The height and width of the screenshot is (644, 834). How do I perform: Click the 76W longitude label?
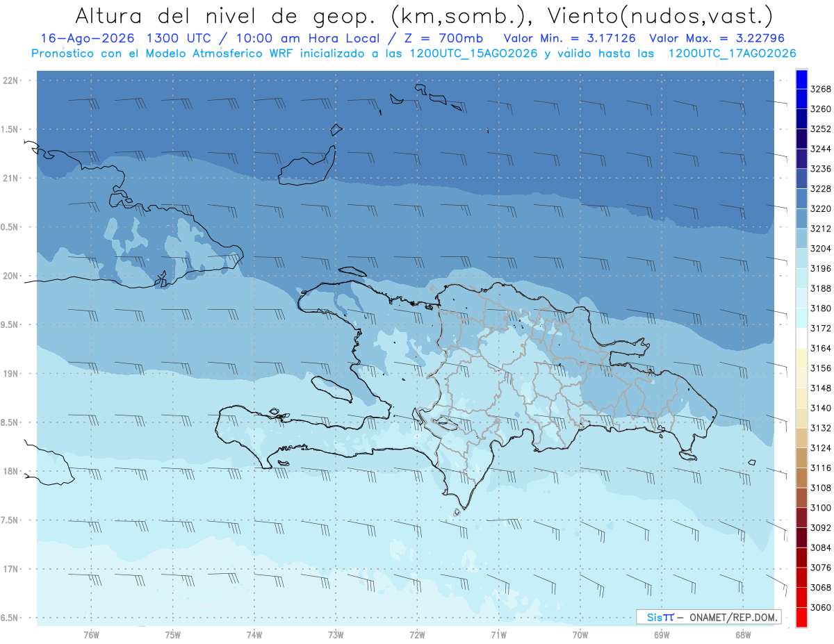[91, 635]
